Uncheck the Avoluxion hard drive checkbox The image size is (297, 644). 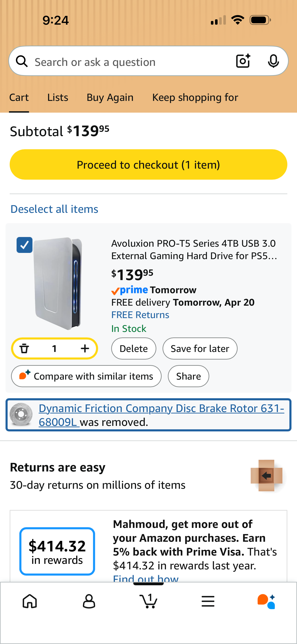point(24,245)
